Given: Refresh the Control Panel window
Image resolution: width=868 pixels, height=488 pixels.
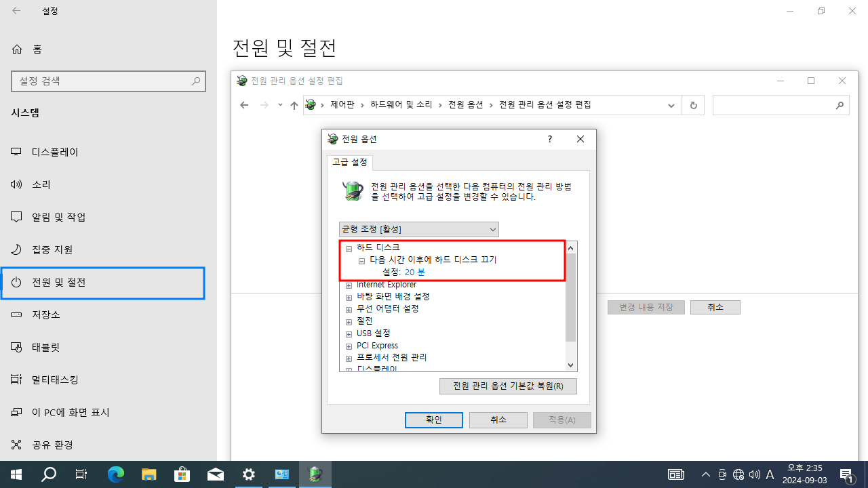Looking at the screenshot, I should coord(693,105).
